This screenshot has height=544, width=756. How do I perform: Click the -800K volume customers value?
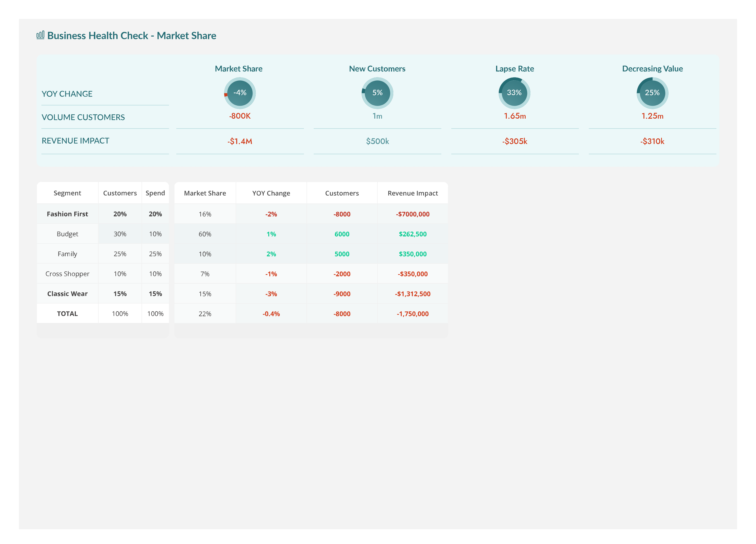click(240, 116)
